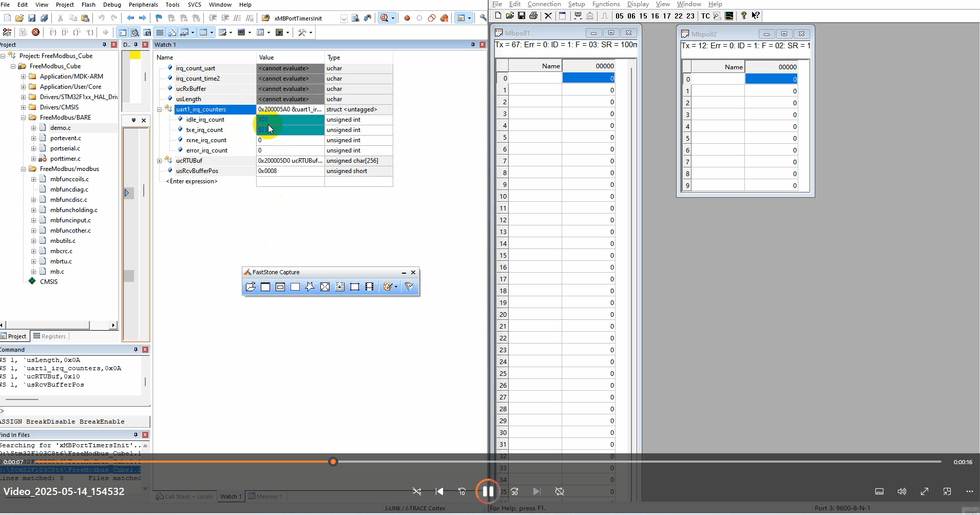The height and width of the screenshot is (515, 980).
Task: Expand ucRTUBuf array in Watch
Action: tap(159, 161)
